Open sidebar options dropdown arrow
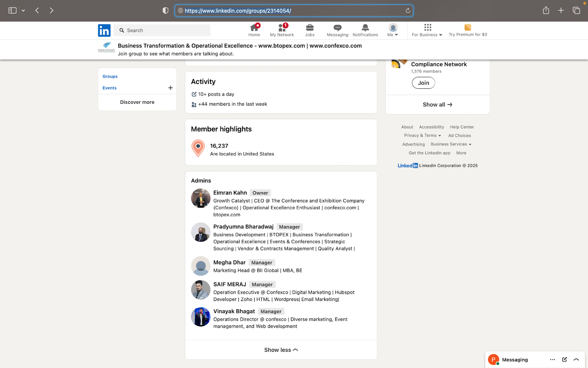 (23, 11)
